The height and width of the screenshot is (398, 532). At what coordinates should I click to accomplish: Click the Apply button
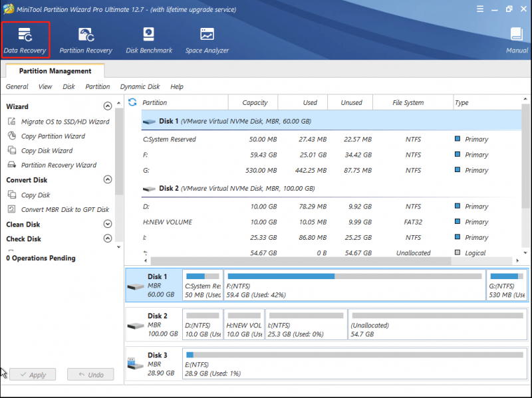[33, 375]
